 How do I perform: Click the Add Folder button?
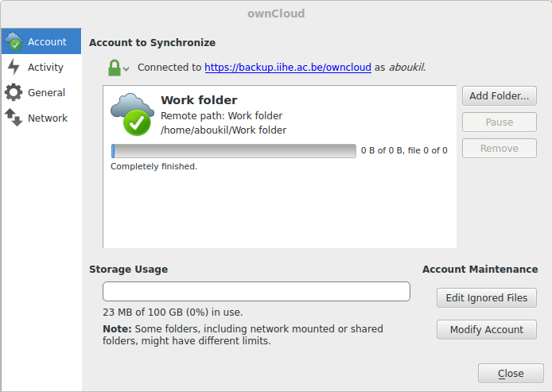click(x=500, y=96)
